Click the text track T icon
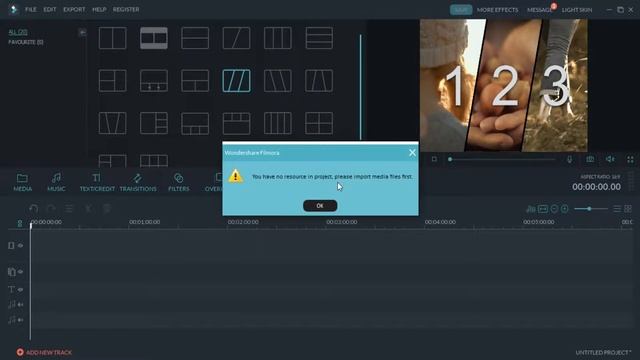 click(x=11, y=289)
